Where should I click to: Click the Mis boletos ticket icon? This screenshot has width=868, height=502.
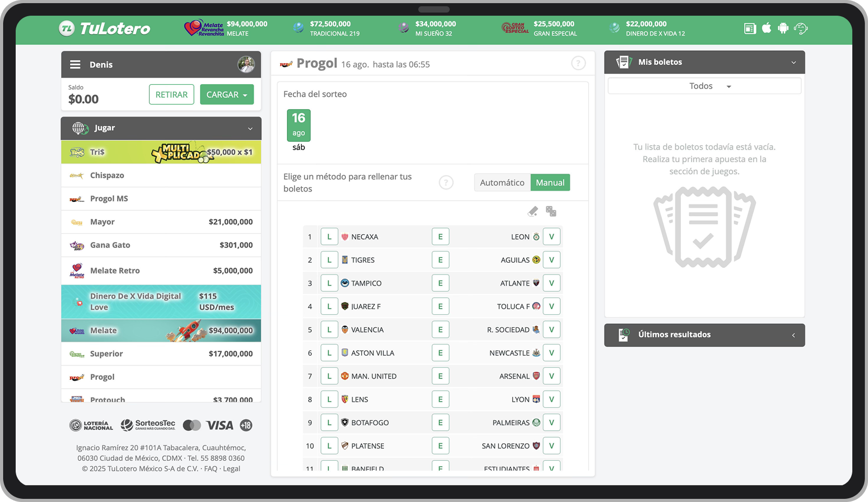[x=624, y=62]
